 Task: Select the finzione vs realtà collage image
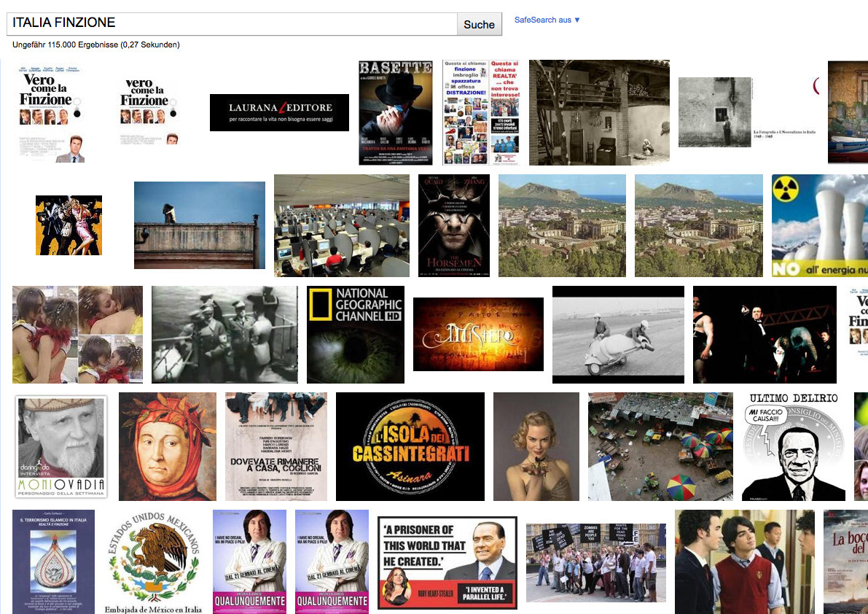coord(481,113)
